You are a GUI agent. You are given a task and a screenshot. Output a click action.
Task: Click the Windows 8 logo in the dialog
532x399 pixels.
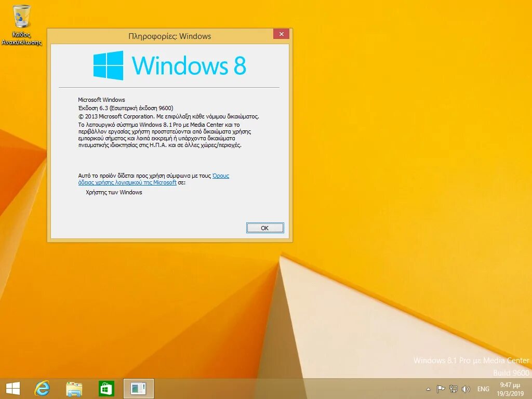coord(170,65)
